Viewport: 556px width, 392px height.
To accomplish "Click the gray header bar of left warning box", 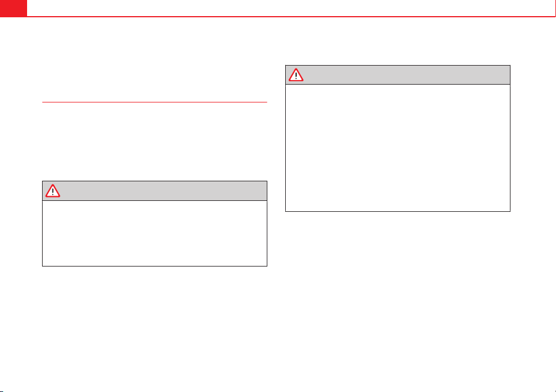I will 154,191.
